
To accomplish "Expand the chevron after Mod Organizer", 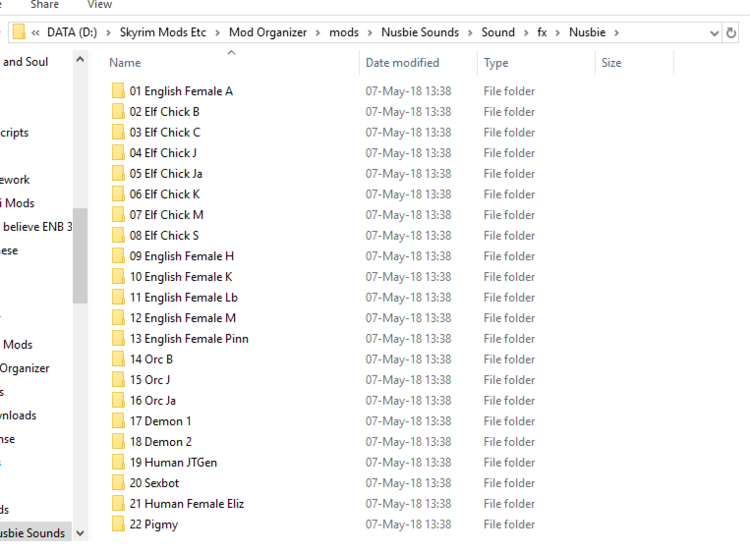I will [x=318, y=33].
